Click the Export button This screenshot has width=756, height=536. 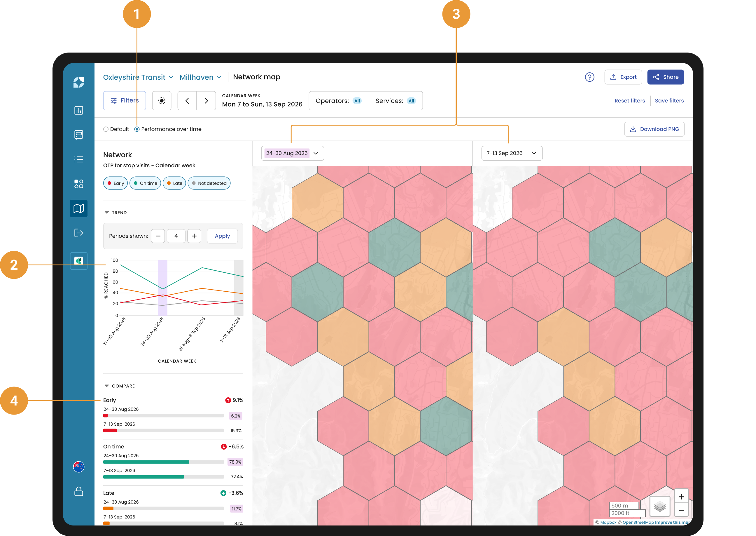tap(623, 77)
